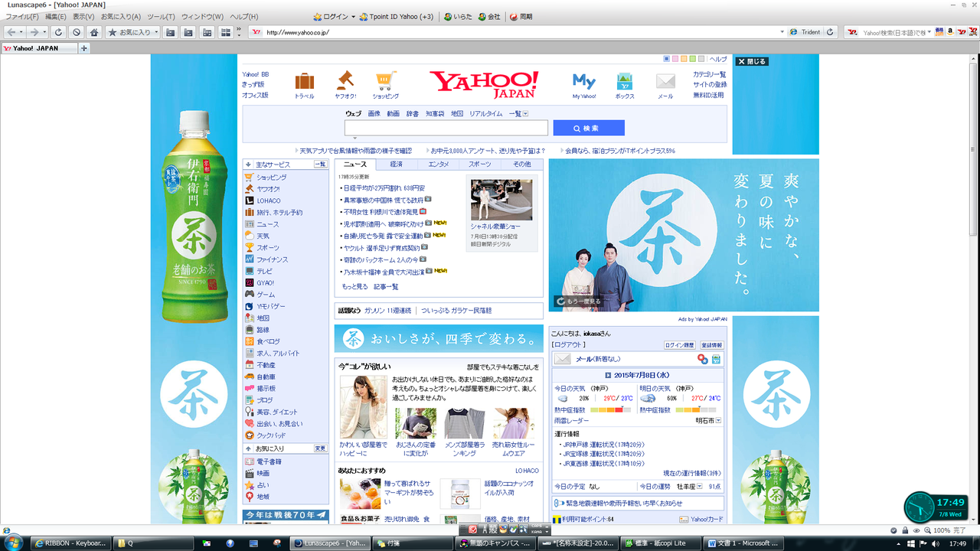This screenshot has width=980, height=551.
Task: Select the green theme color swatch
Action: coord(692,59)
